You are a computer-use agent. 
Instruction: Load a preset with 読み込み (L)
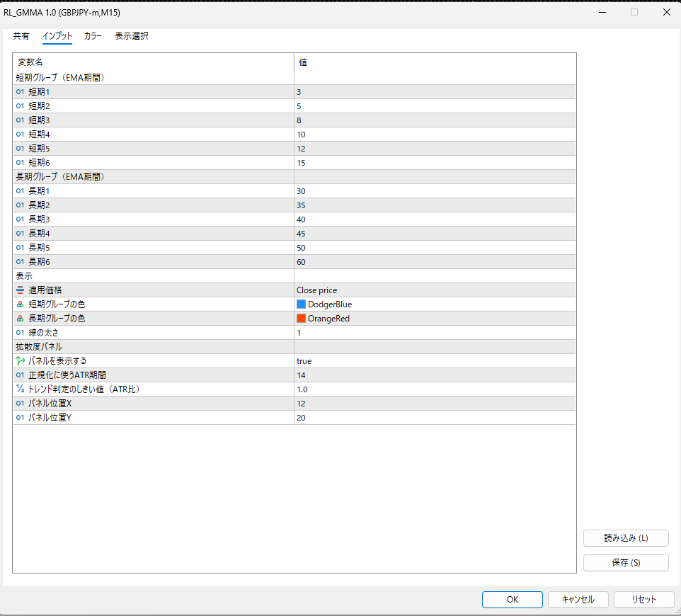coord(626,538)
